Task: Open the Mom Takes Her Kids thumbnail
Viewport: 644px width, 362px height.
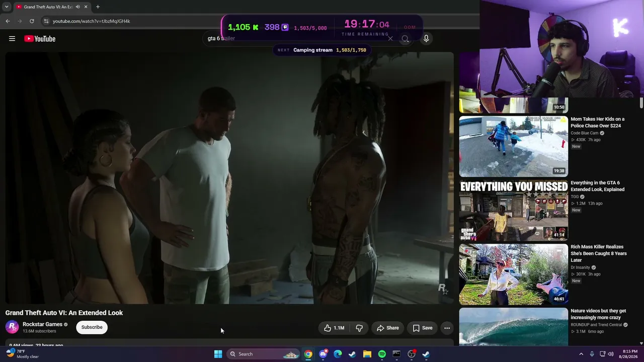Action: 513,146
